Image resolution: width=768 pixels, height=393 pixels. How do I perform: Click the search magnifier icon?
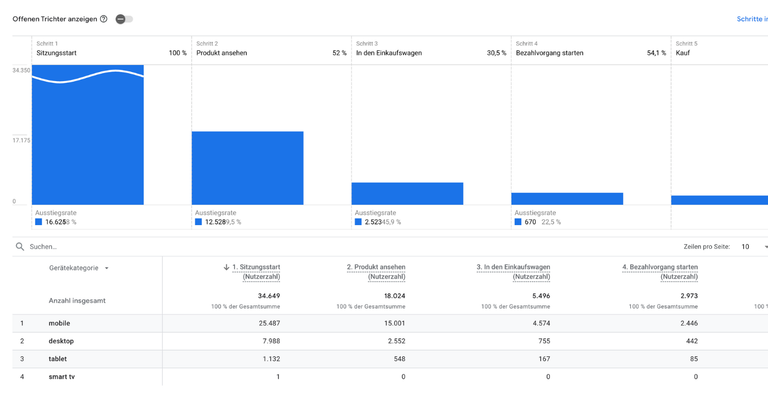point(20,246)
